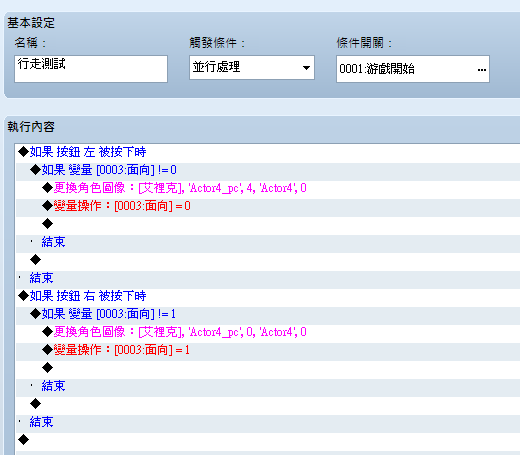Click the 條件開關 field showing 0001:游戲開始
The width and height of the screenshot is (520, 455).
[413, 69]
